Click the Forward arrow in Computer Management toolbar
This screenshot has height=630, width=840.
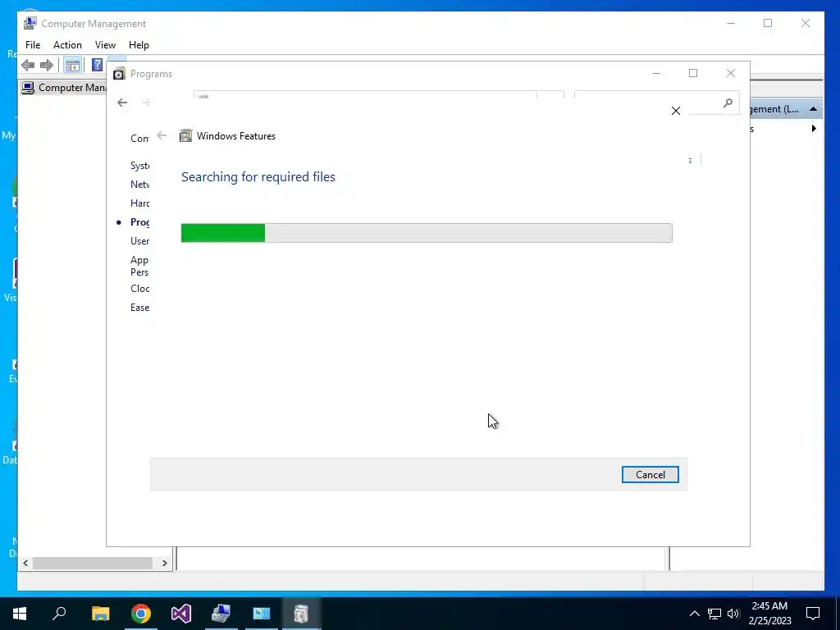tap(47, 66)
